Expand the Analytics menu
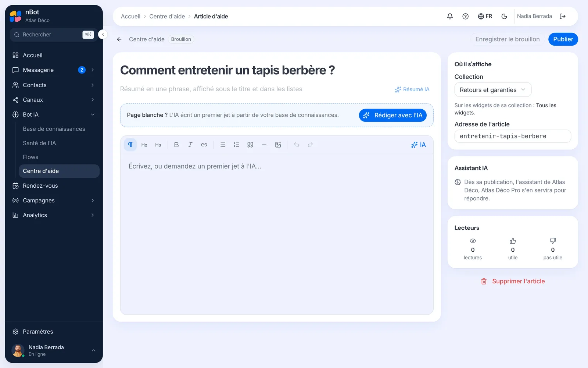 pyautogui.click(x=93, y=215)
